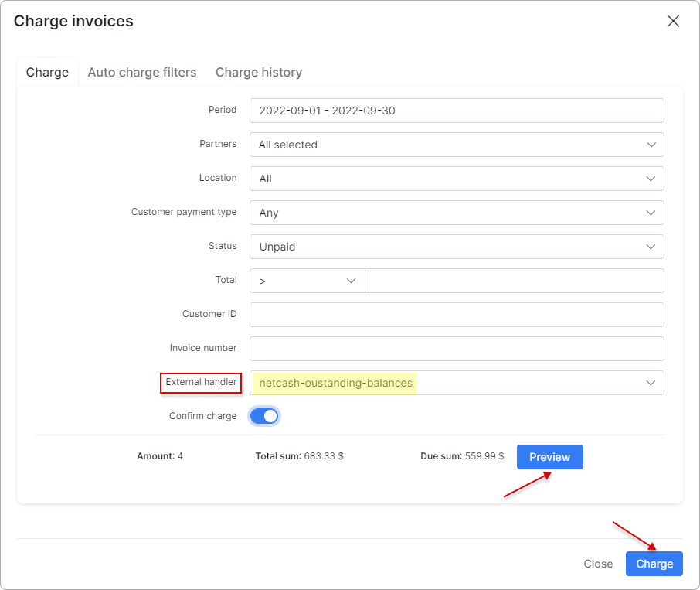700x590 pixels.
Task: Click the Partners dropdown chevron arrow
Action: 651,145
